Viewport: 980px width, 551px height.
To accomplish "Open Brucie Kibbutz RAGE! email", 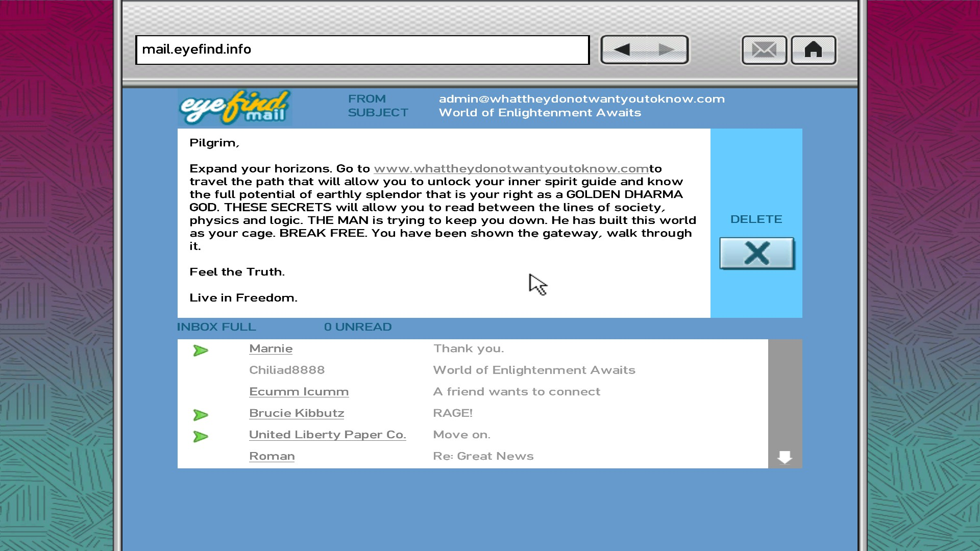I will click(x=296, y=413).
